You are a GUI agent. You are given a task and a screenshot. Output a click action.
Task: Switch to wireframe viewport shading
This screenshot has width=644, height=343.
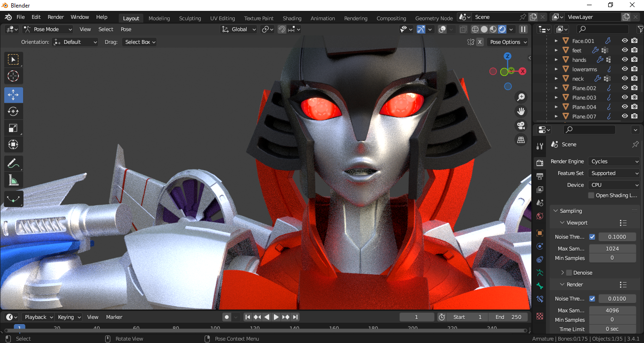point(475,29)
